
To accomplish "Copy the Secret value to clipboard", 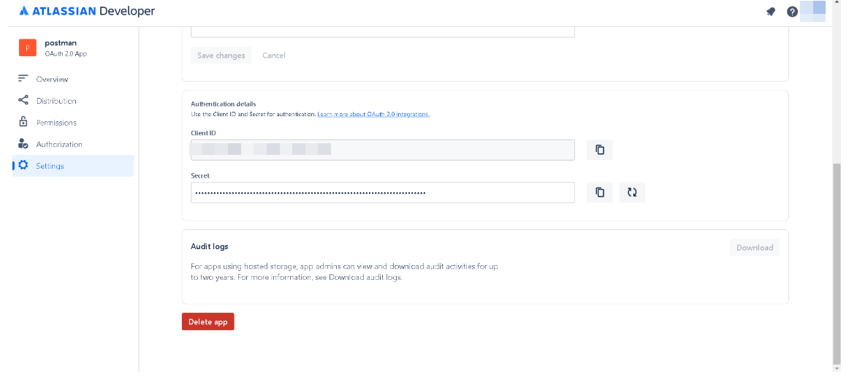I will [x=599, y=192].
